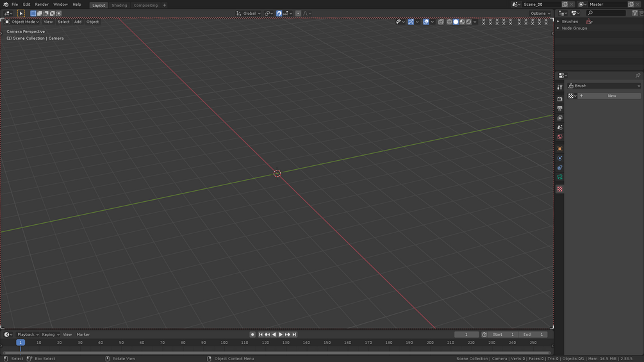Open the Window menu
This screenshot has width=644, height=362.
(x=60, y=4)
